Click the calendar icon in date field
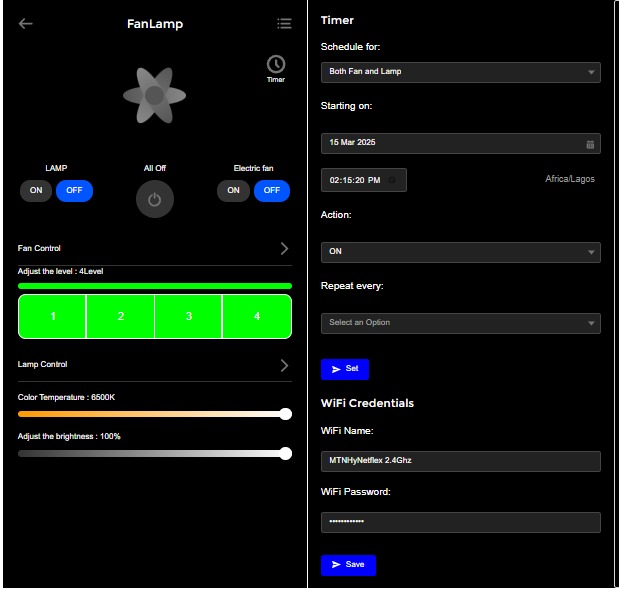Viewport: 619px width, 593px height. coord(590,144)
